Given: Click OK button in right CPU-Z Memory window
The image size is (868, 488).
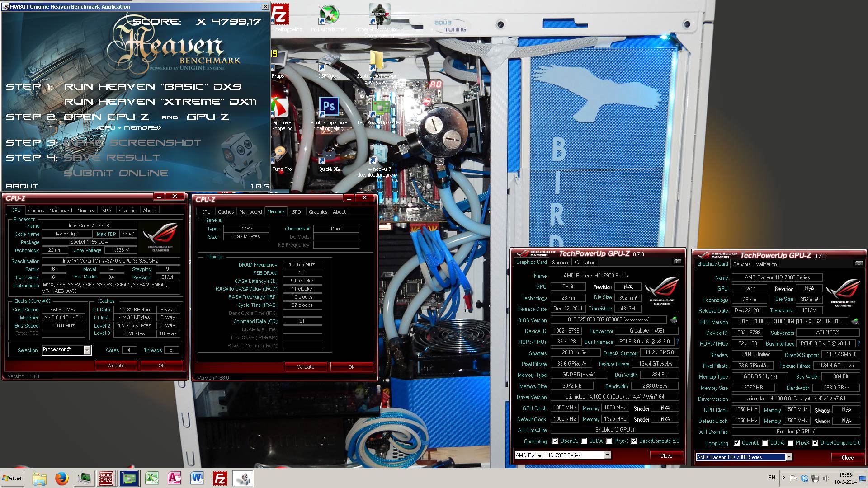Looking at the screenshot, I should click(351, 367).
